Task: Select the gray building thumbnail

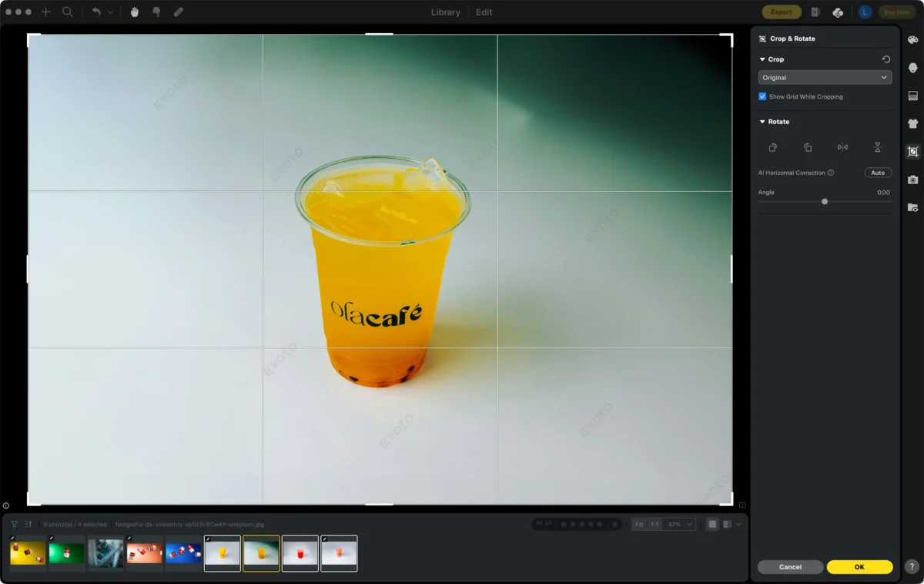Action: 105,553
